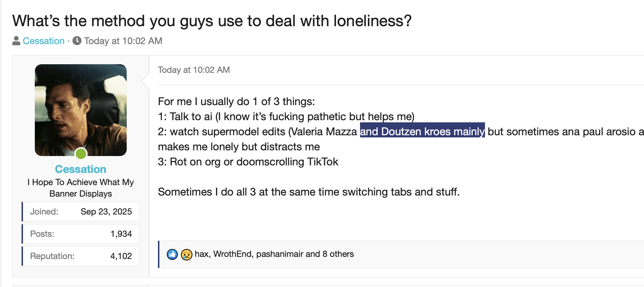The height and width of the screenshot is (287, 644).
Task: Click the post timestamp above the post body
Action: tap(194, 70)
